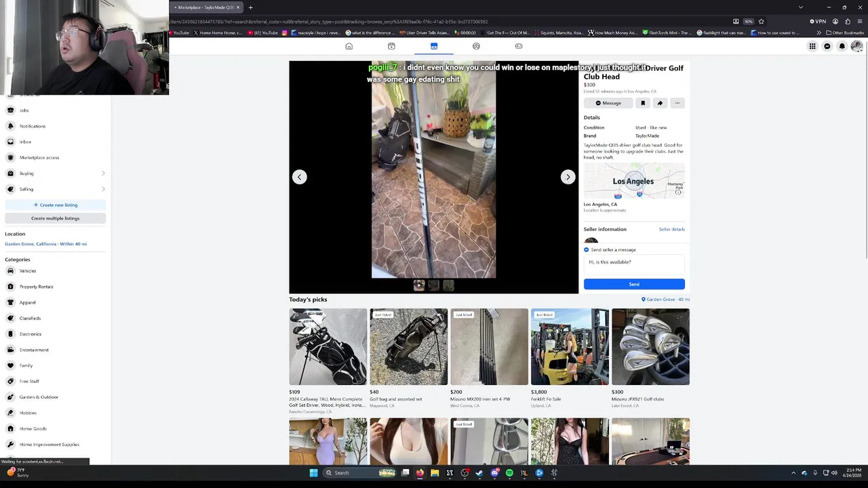
Task: Browse Property Rentals category
Action: tap(55, 287)
